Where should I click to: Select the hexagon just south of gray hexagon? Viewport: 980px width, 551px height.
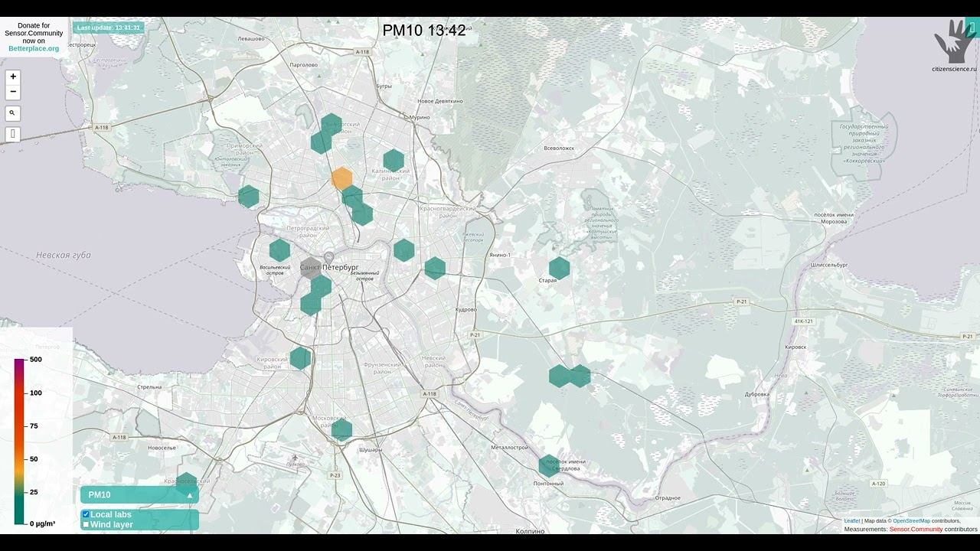(321, 287)
